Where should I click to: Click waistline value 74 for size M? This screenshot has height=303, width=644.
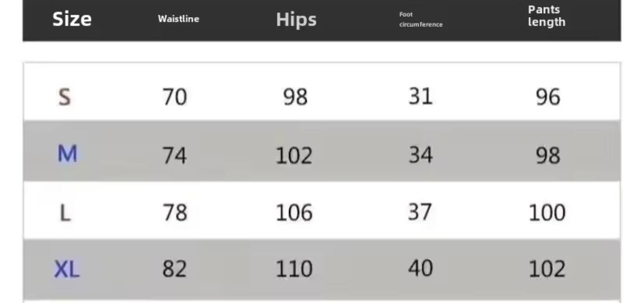[174, 155]
